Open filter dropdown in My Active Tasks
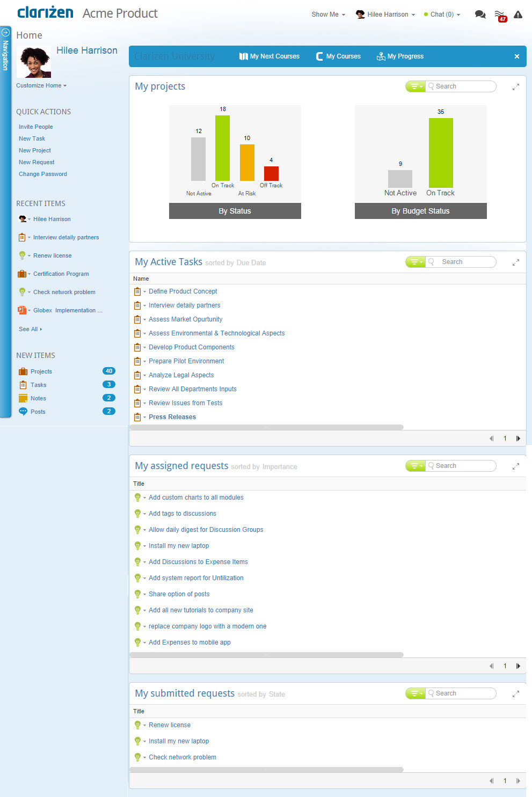Image resolution: width=532 pixels, height=797 pixels. 416,262
